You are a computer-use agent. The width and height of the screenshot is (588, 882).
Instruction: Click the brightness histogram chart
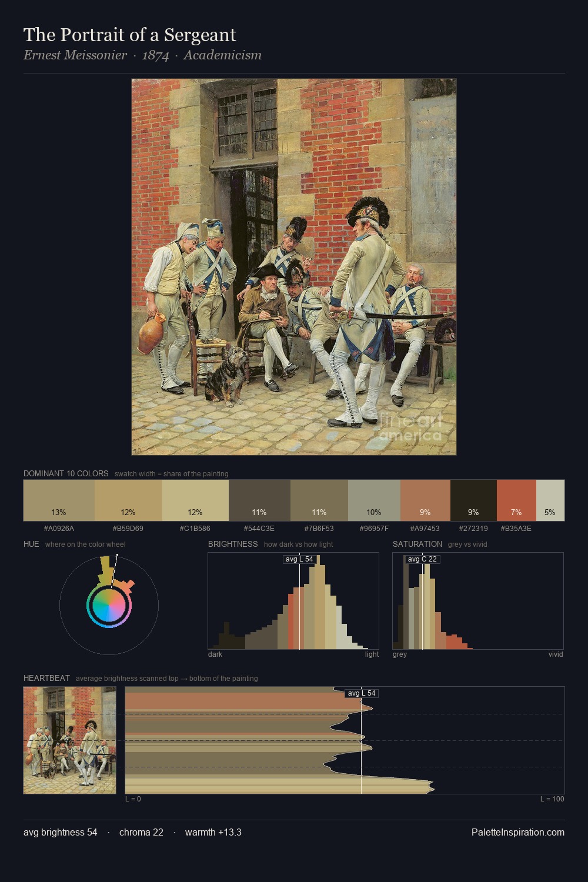pyautogui.click(x=293, y=601)
